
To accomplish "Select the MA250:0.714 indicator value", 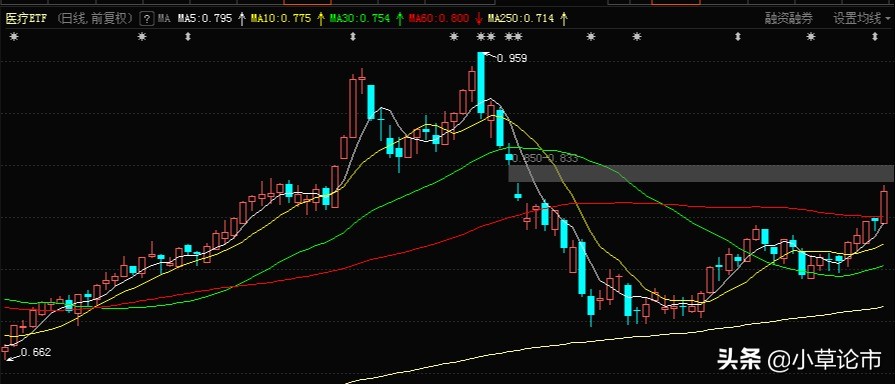I will [x=521, y=19].
